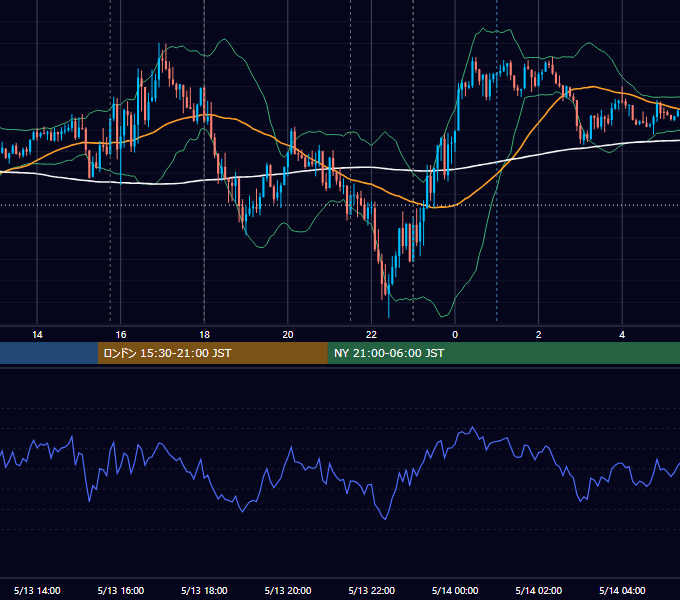Click the 5/13 14:00 date label
Viewport: 680px width, 600px height.
tap(37, 590)
